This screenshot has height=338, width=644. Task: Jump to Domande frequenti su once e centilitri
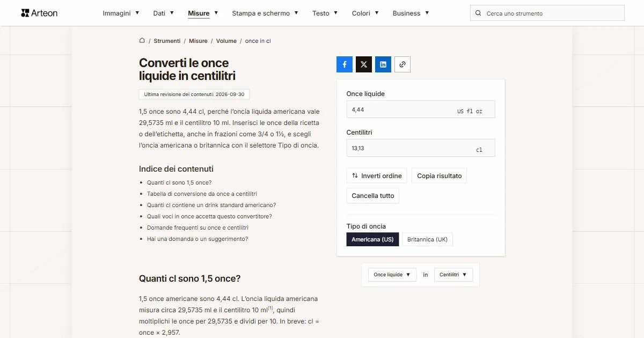click(197, 227)
